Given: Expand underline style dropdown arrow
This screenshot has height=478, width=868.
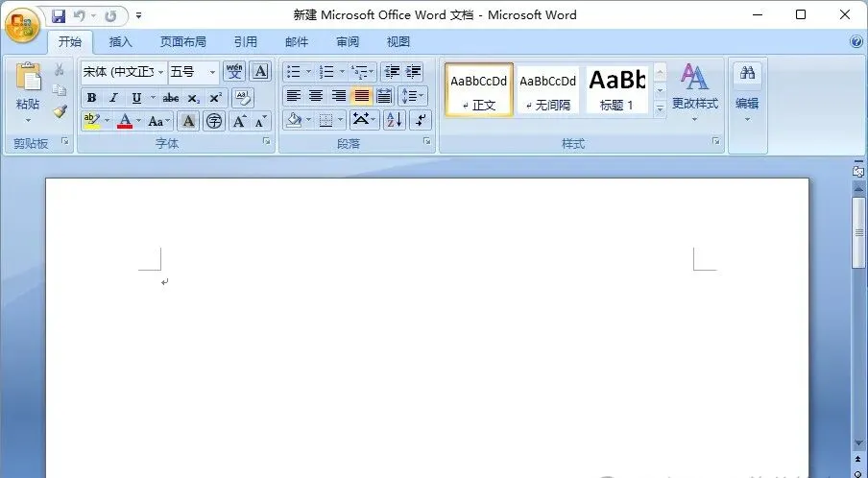Looking at the screenshot, I should pos(153,98).
